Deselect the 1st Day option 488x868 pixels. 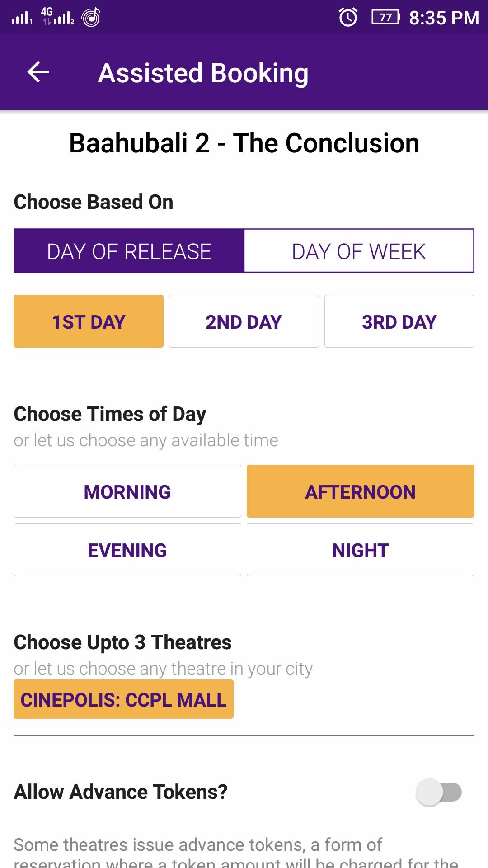(x=89, y=321)
